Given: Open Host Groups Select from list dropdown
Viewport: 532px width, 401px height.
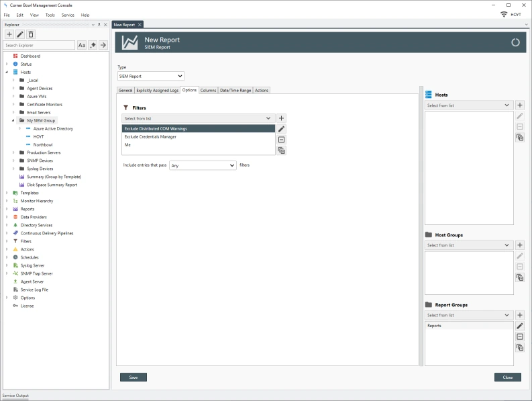Looking at the screenshot, I should (469, 245).
